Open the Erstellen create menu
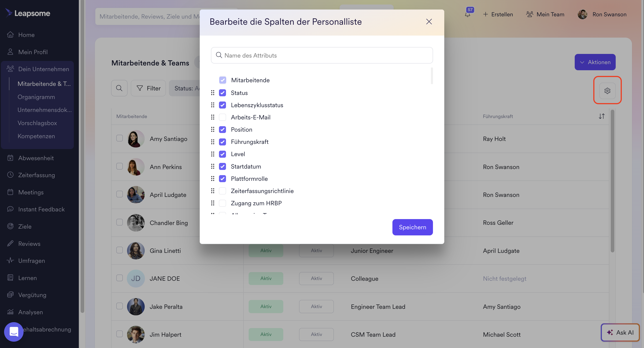Image resolution: width=644 pixels, height=348 pixels. (498, 14)
